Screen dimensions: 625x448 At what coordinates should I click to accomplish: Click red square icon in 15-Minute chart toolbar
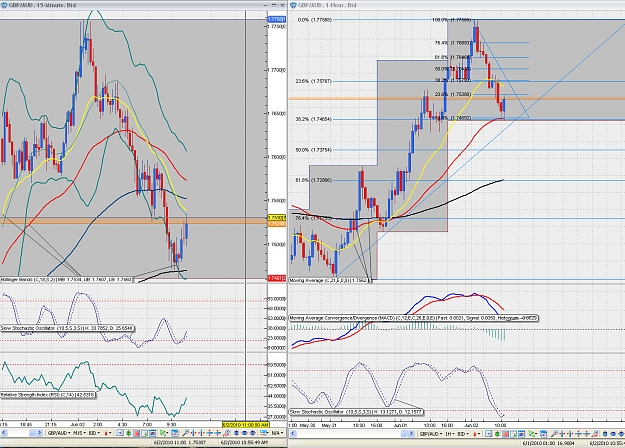tap(136, 433)
